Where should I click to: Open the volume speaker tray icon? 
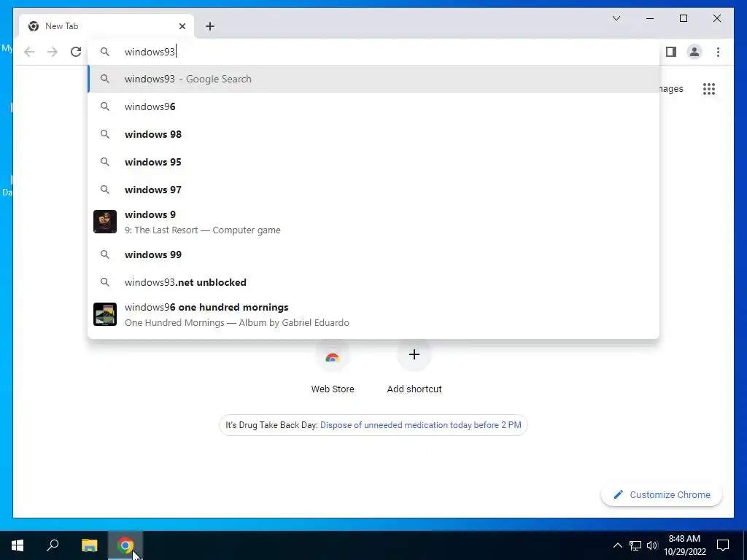click(x=652, y=545)
